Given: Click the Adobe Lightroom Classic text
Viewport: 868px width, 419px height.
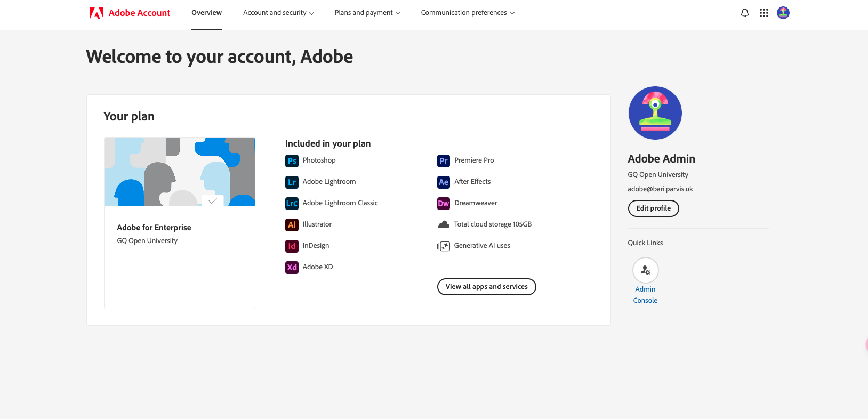Looking at the screenshot, I should coord(340,203).
